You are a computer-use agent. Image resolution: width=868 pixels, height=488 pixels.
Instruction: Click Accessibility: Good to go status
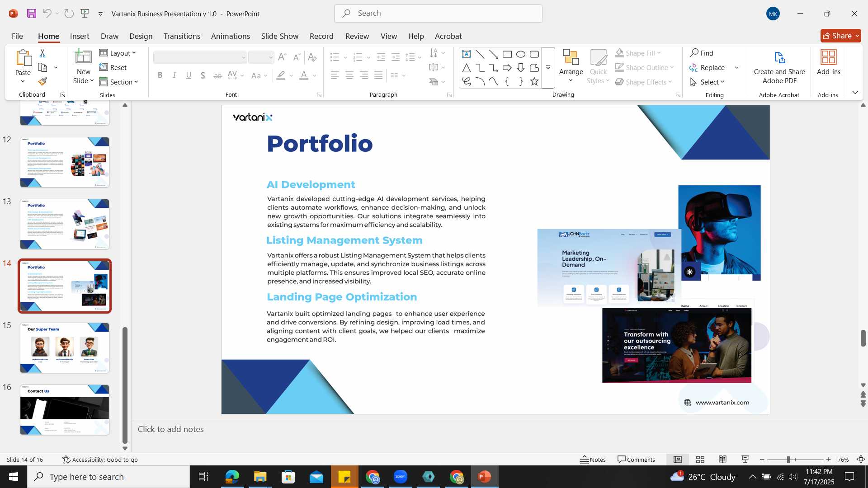tap(100, 460)
